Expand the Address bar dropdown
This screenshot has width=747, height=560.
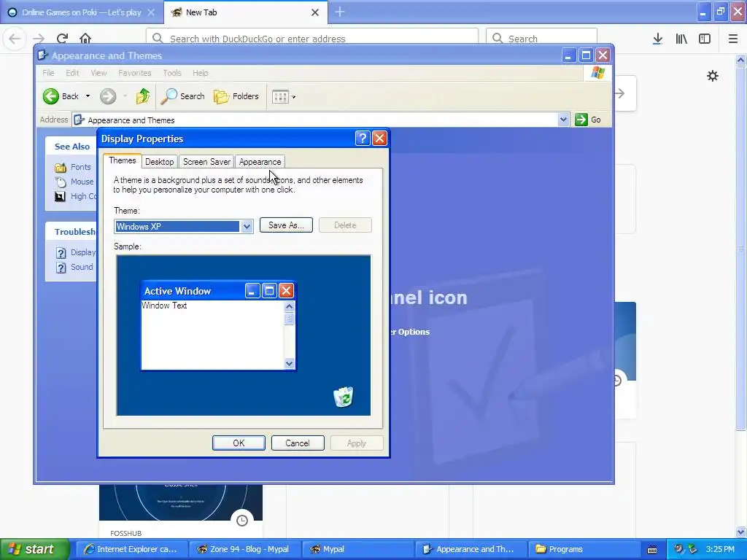tap(563, 120)
